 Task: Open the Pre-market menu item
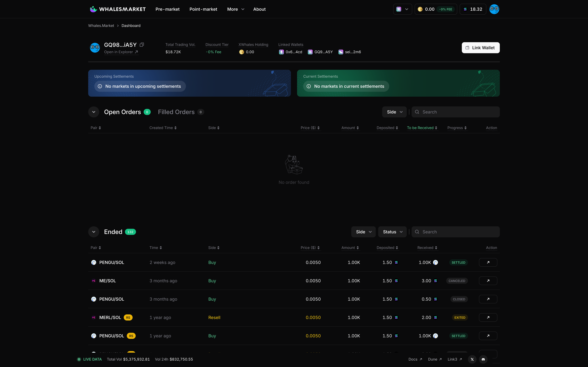167,9
